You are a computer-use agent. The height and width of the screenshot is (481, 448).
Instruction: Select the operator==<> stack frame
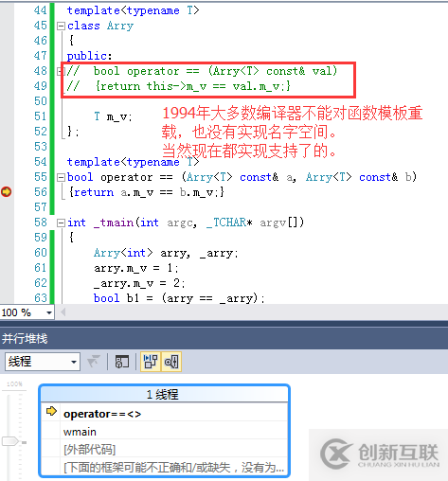click(x=165, y=414)
